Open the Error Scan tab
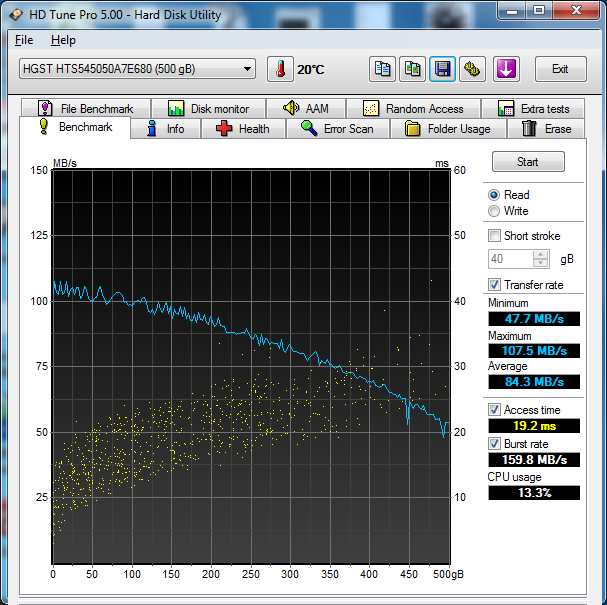This screenshot has width=607, height=605. (x=337, y=129)
